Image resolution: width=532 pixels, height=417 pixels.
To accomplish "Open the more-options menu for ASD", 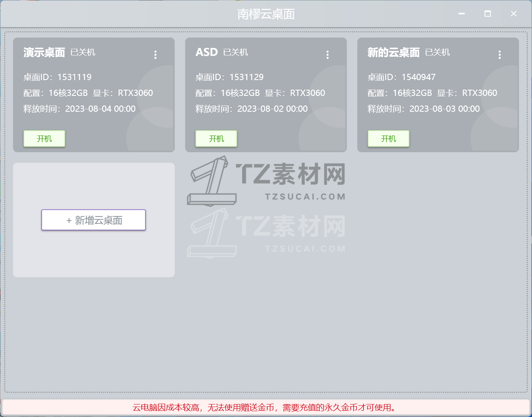I will pos(328,55).
